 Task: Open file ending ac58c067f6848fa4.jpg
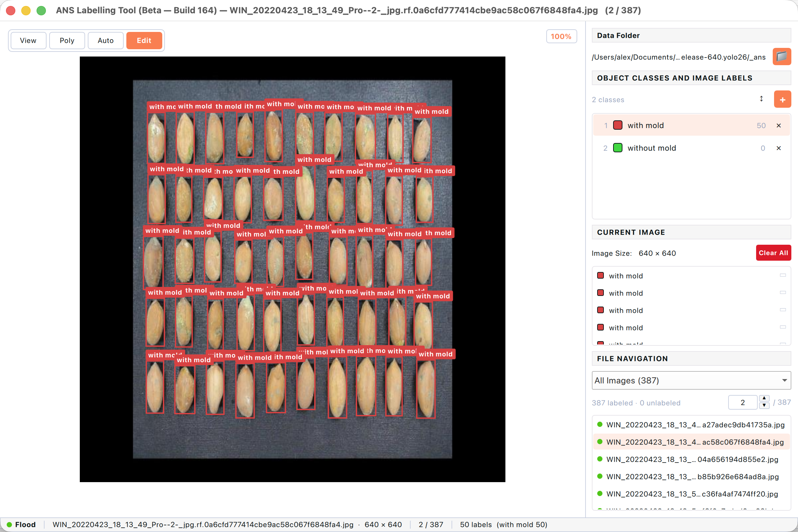(x=691, y=442)
